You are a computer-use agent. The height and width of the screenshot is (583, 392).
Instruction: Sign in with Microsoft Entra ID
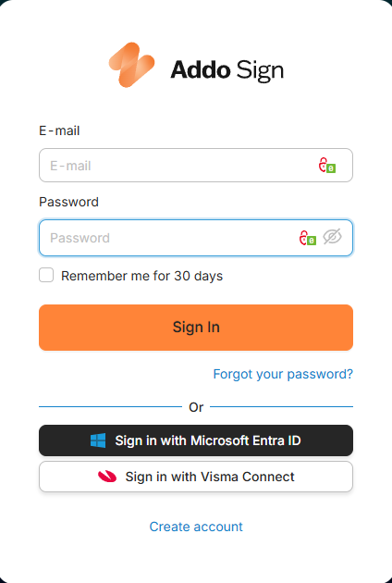coord(196,440)
